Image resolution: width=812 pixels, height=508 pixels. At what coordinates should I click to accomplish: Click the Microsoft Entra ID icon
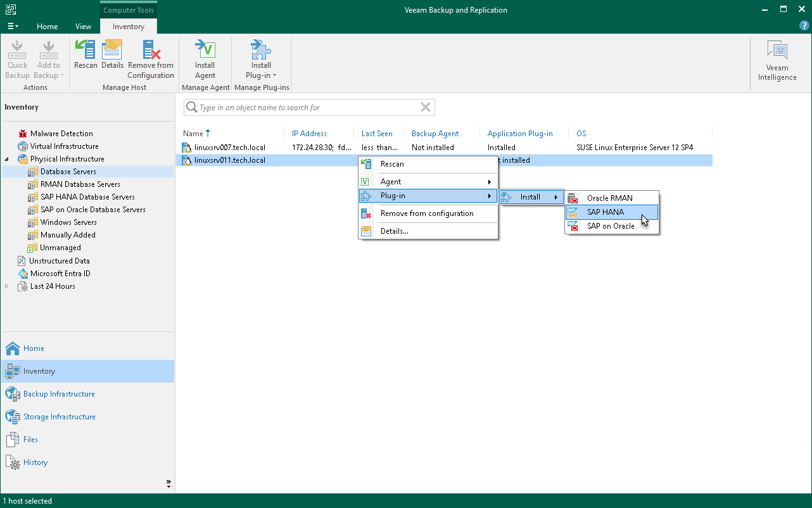23,274
